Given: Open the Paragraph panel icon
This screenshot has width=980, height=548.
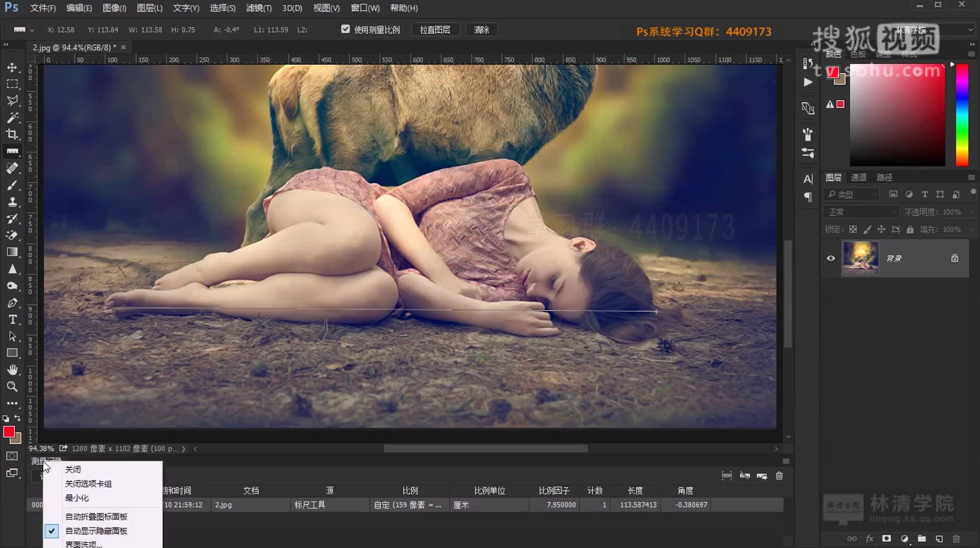Looking at the screenshot, I should [x=807, y=197].
